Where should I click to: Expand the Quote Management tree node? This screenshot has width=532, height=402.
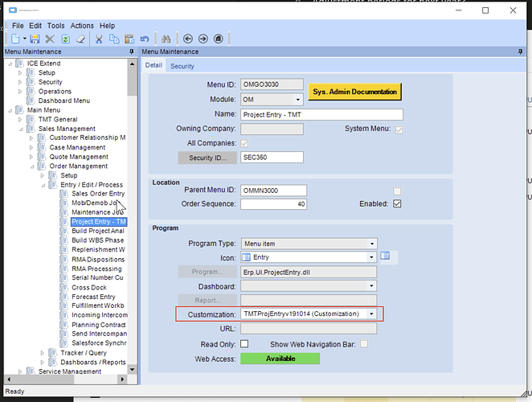[x=31, y=157]
